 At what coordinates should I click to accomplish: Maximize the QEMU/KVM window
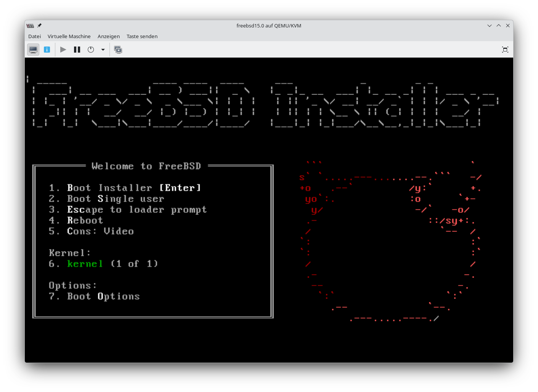pos(498,26)
